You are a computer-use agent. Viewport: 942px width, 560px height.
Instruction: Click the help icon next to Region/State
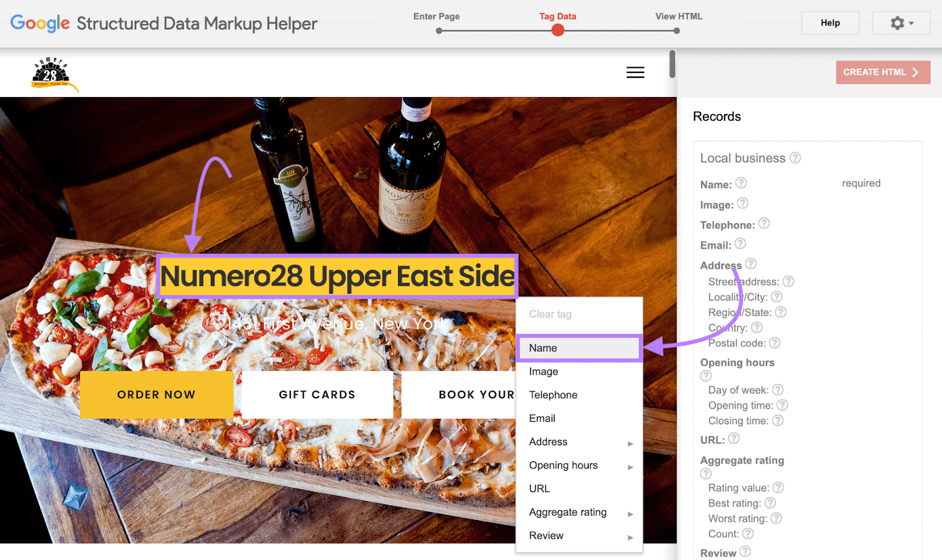click(x=781, y=312)
